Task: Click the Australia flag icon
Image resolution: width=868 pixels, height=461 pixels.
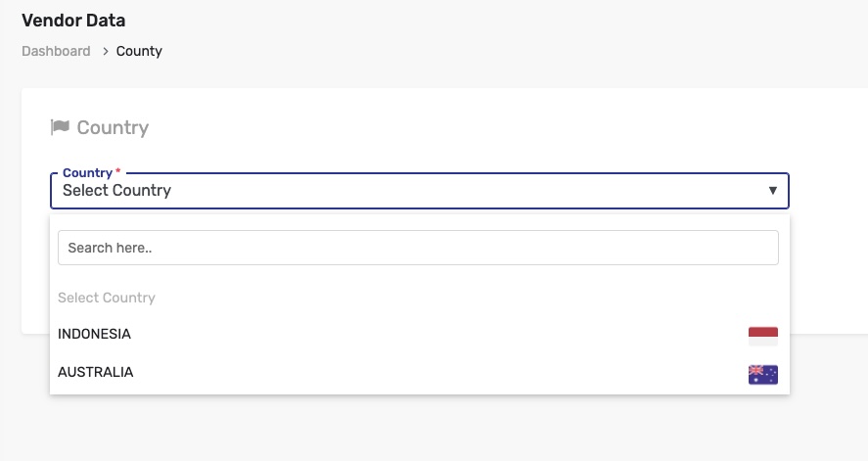Action: (x=762, y=374)
